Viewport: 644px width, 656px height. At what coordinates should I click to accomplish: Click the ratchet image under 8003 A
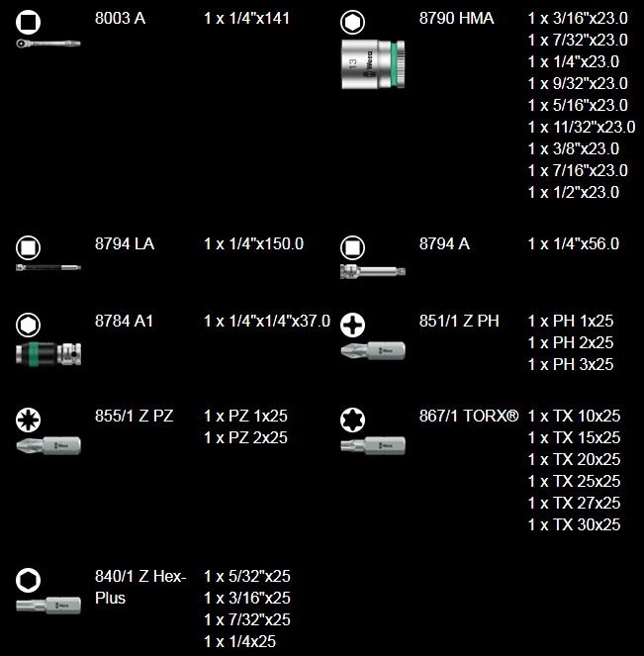click(x=48, y=44)
